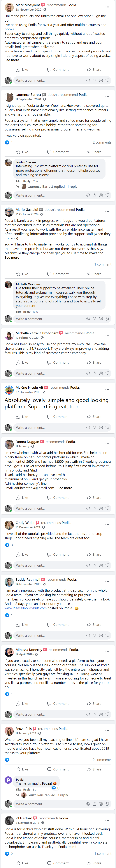Open sticker picker under Michelle Zarrella Broadbent's review
This screenshot has height=868, width=116.
point(107,373)
